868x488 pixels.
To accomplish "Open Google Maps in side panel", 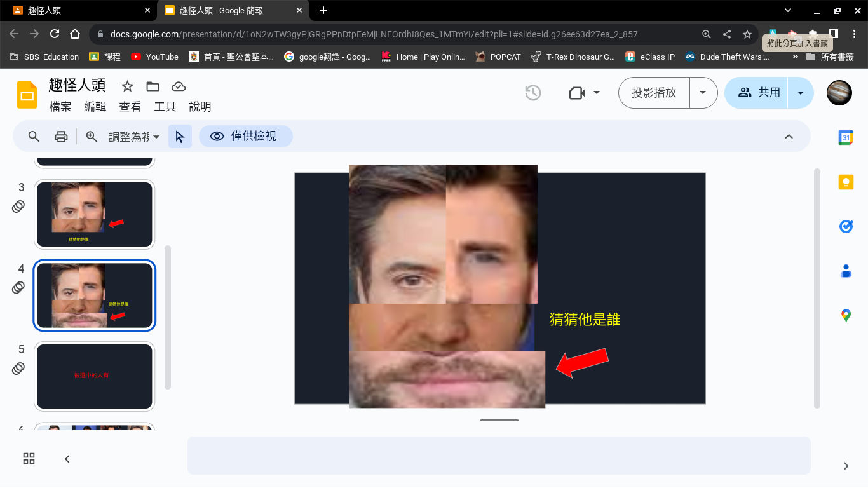I will pos(846,315).
